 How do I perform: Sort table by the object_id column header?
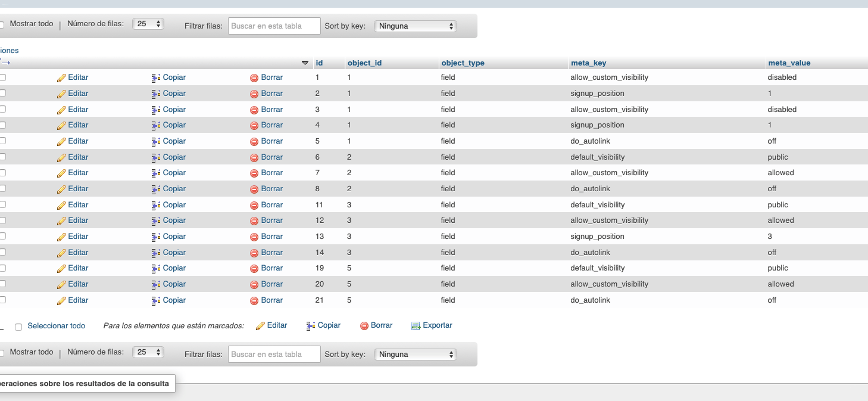(x=364, y=63)
